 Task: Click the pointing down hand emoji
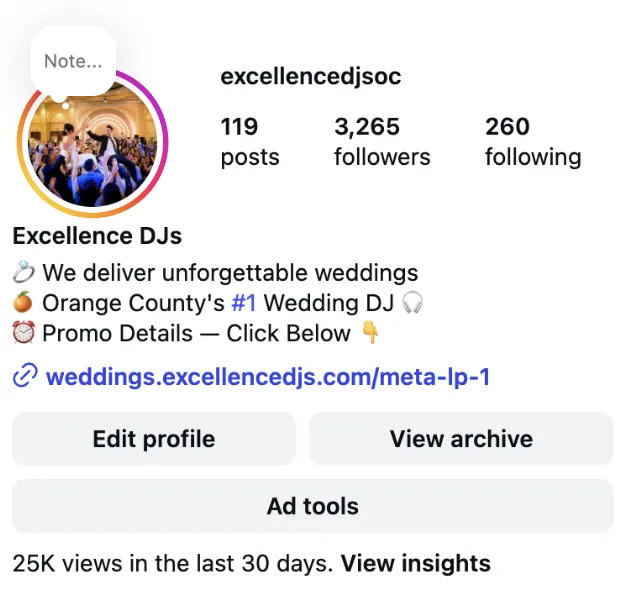click(x=370, y=332)
